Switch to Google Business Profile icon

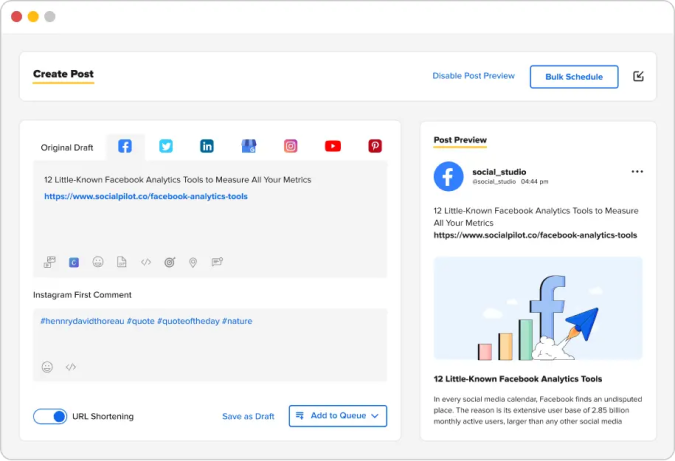(x=249, y=146)
